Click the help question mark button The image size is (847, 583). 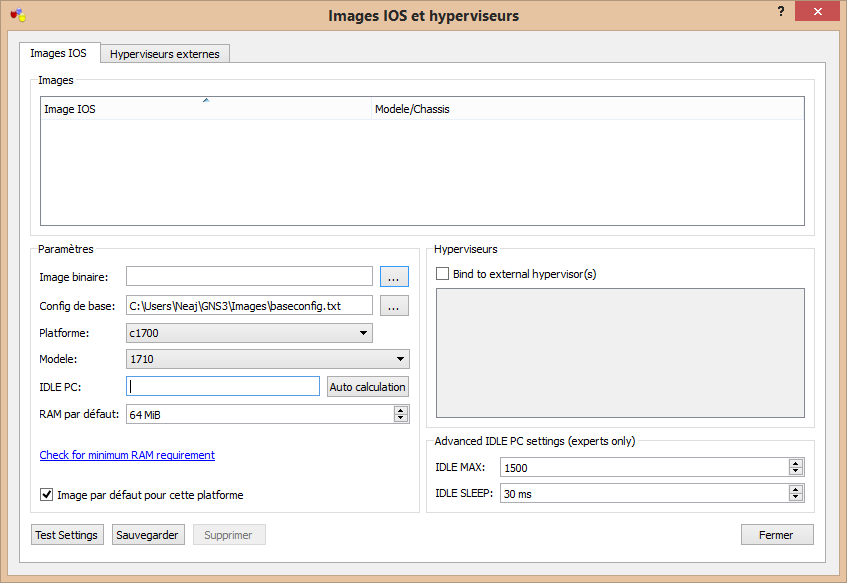click(780, 11)
